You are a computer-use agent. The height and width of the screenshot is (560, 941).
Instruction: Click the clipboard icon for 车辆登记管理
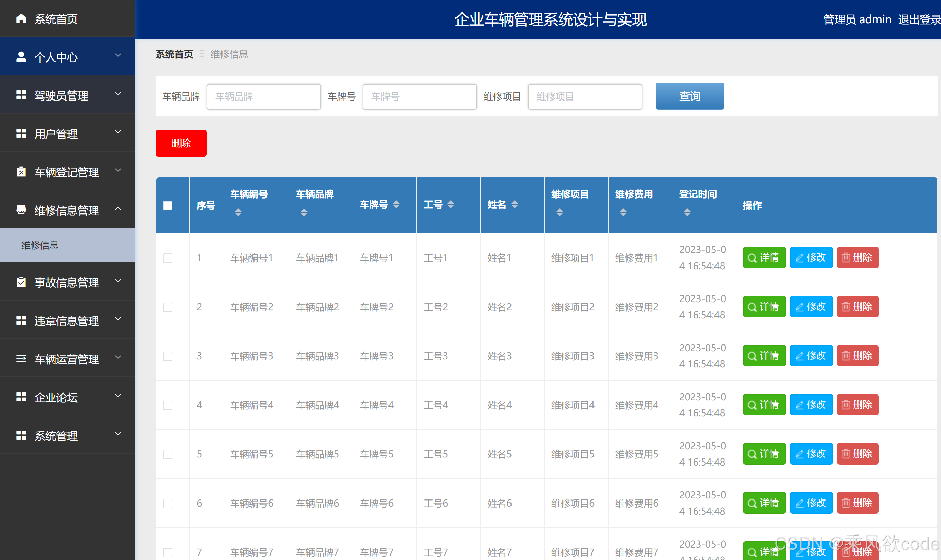[21, 172]
